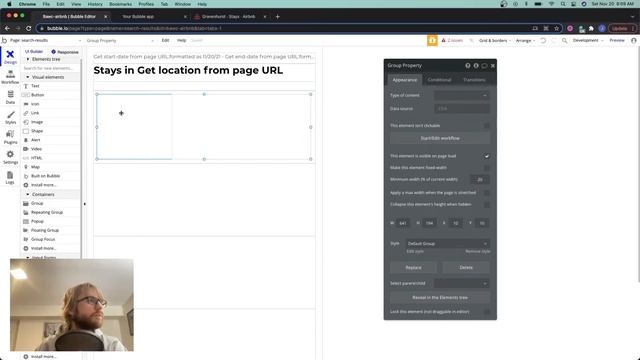The width and height of the screenshot is (640, 360).
Task: Open the Design tab in the sidebar
Action: click(10, 57)
